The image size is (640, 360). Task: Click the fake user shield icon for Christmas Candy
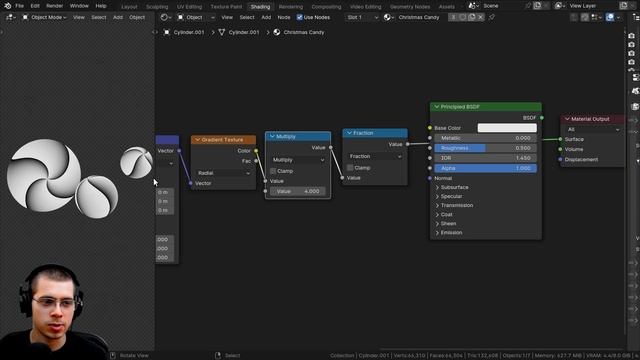click(463, 17)
